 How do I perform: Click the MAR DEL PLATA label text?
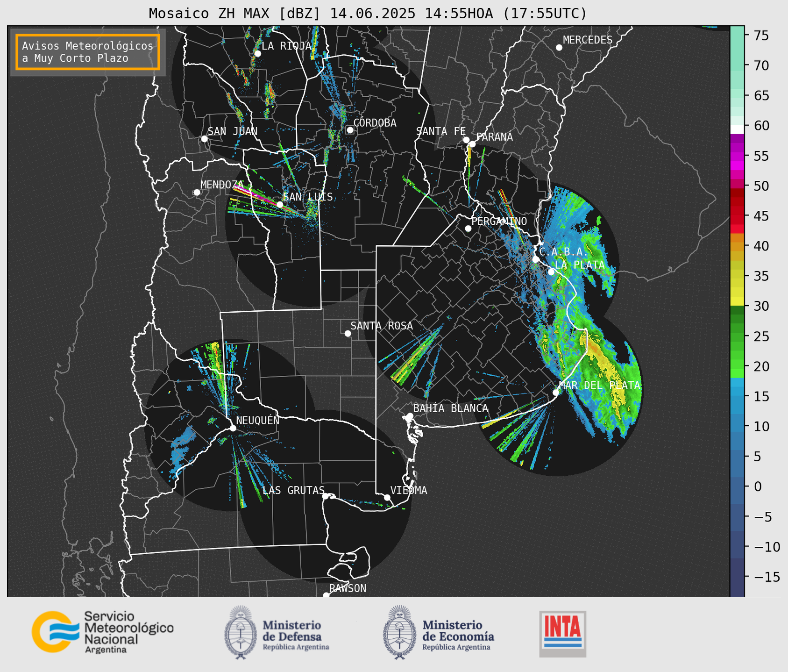(599, 385)
